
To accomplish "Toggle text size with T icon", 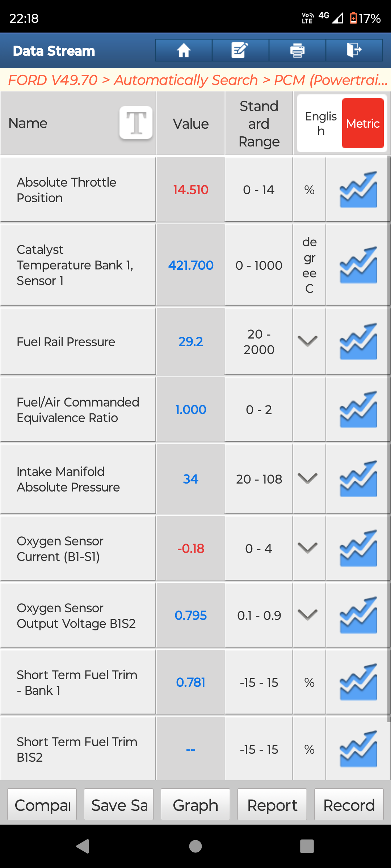I will point(136,123).
